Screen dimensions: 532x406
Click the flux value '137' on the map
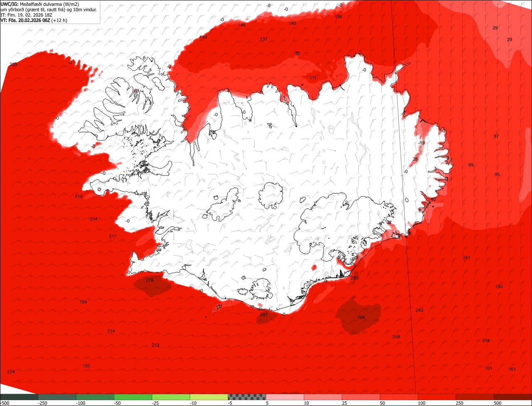click(x=264, y=39)
